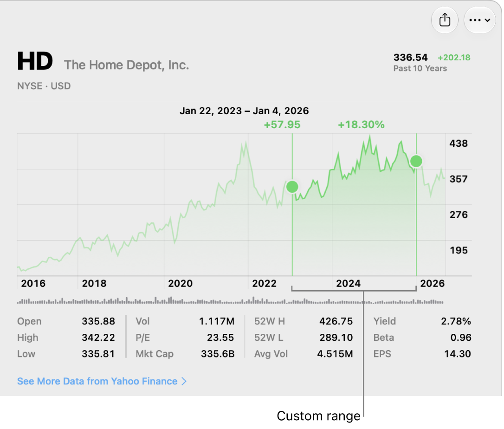Click the 2020 year axis label
The image size is (504, 429).
click(x=181, y=283)
